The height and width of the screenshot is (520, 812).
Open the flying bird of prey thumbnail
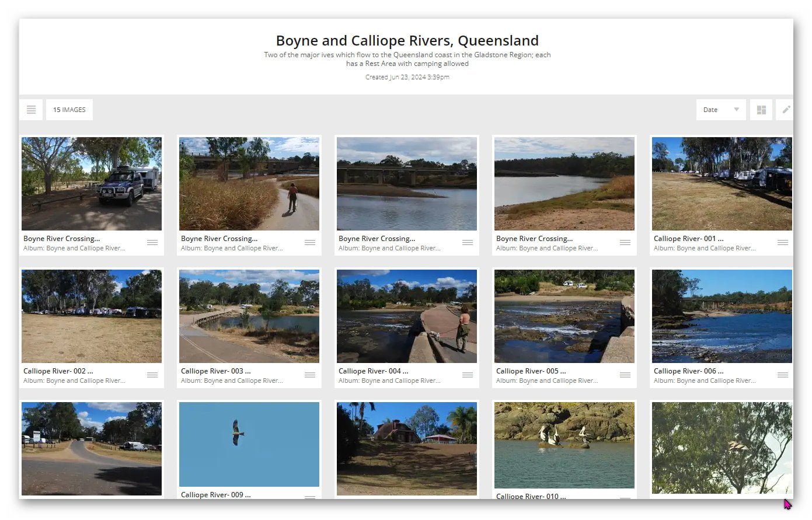(x=249, y=444)
